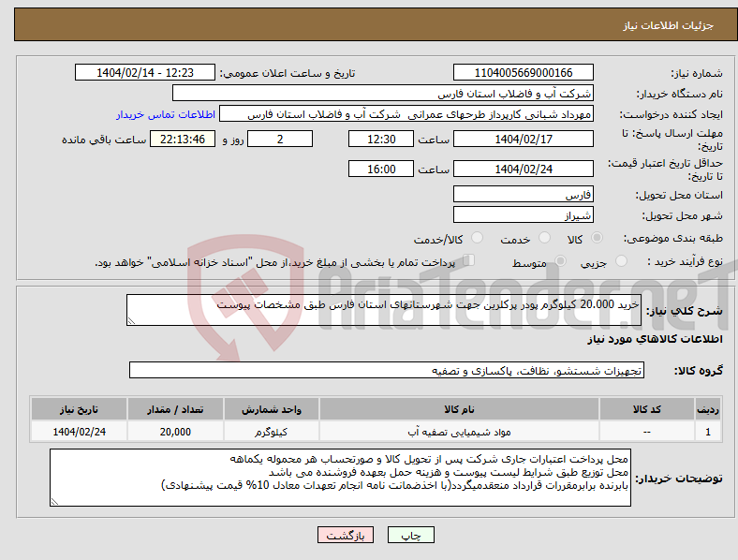Image resolution: width=738 pixels, height=560 pixels.
Task: Click the شرح کلی نیاز label
Action: click(685, 311)
